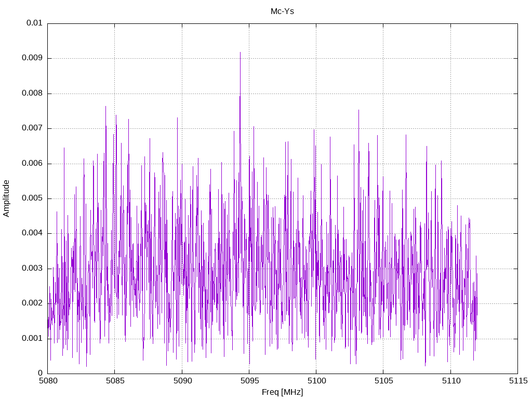
Task: Click the y-axis tick value 0 at origin
Action: 40,373
